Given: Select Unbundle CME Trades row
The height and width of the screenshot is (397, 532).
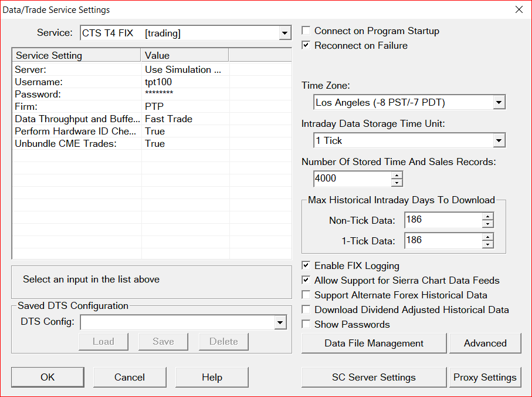Looking at the screenshot, I should pos(152,143).
